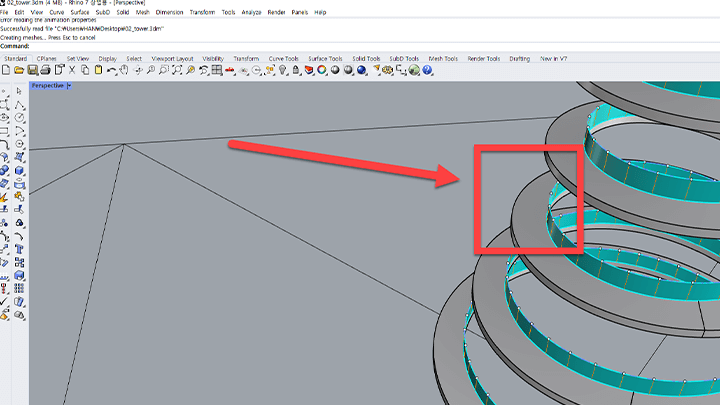Open the Help menu
This screenshot has height=405, width=720.
click(320, 12)
